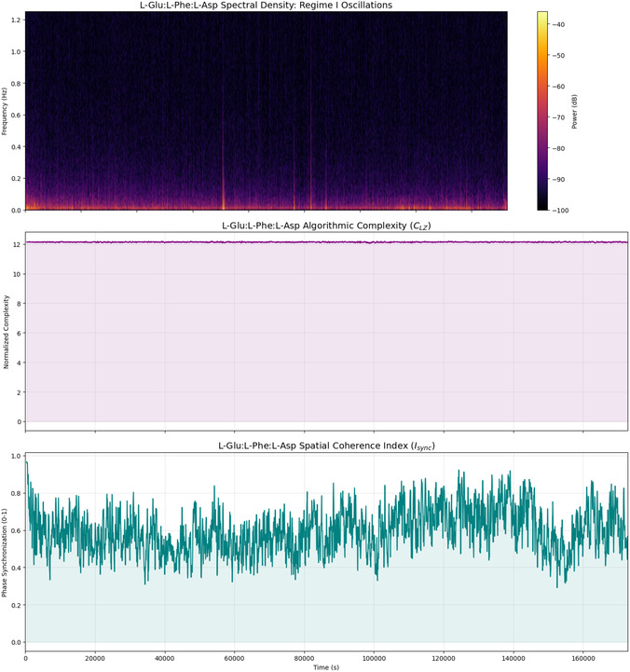
Task: Click the Spatial Coherence Index plot title
Action: tap(326, 446)
